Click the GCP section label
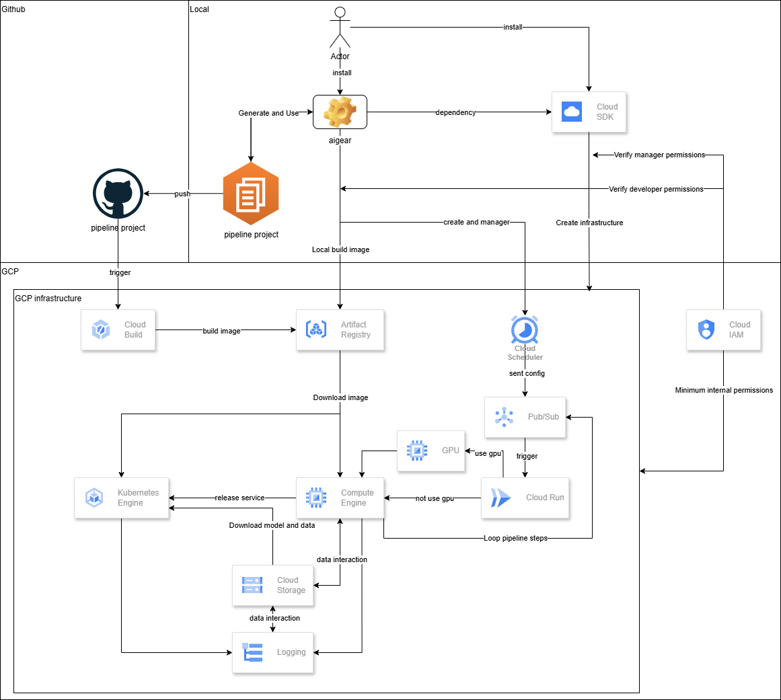781x700 pixels. (10, 272)
